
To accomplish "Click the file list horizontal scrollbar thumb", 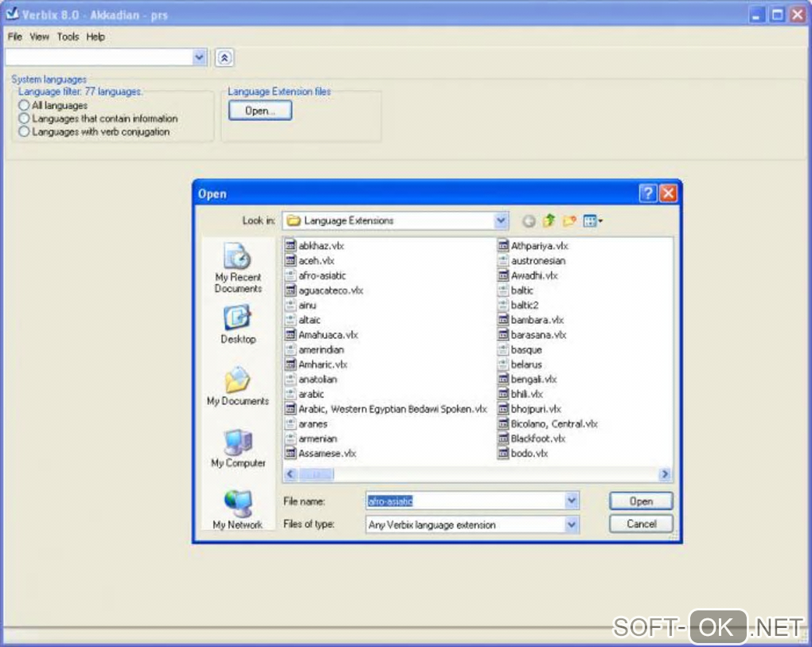I will tap(316, 474).
